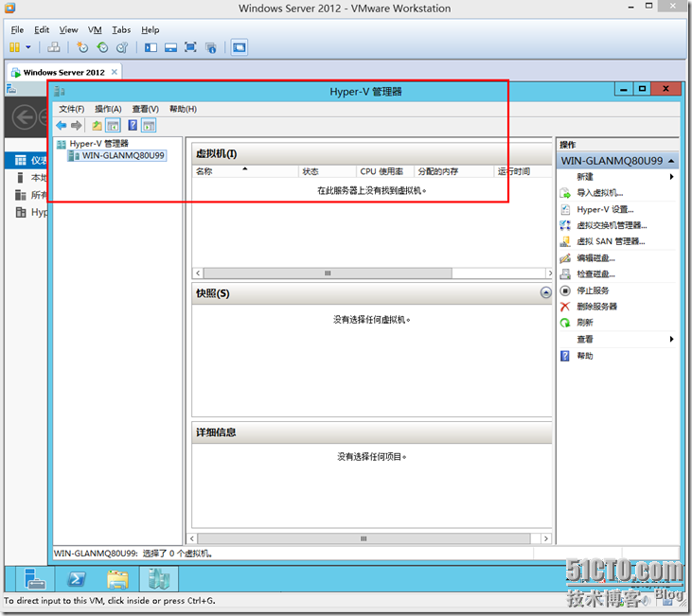The image size is (692, 616).
Task: Click Send Ctrl+Alt+Del toolbar icon
Action: click(54, 47)
